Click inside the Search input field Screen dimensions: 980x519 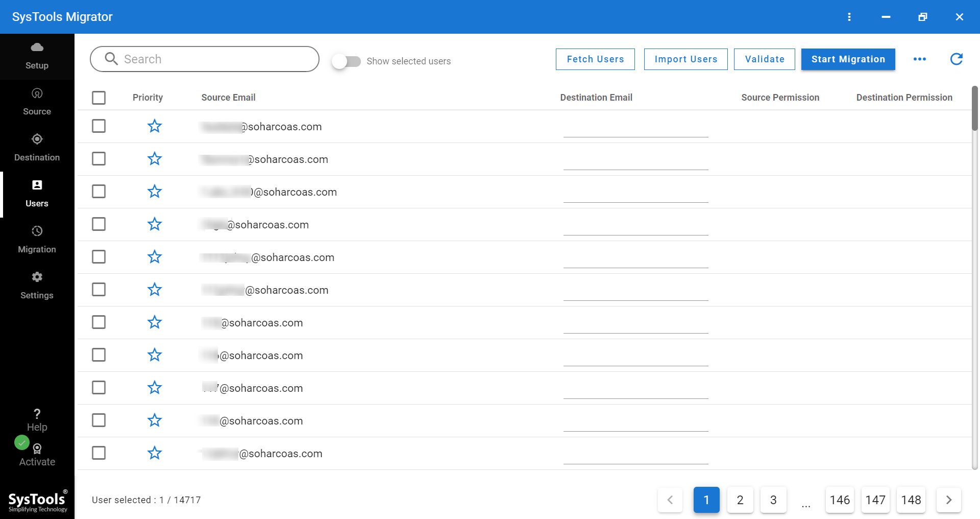(204, 59)
